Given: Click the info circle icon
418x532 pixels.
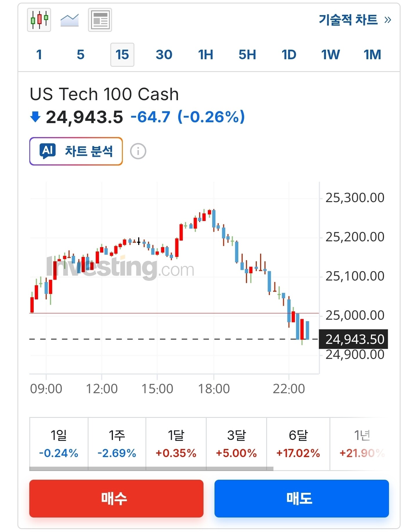Looking at the screenshot, I should [138, 151].
